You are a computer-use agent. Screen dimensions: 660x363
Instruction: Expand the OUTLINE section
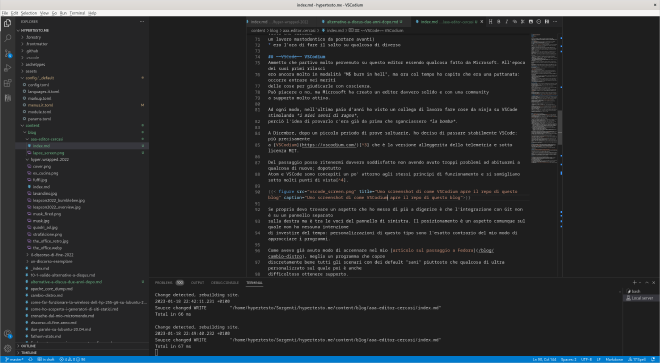pyautogui.click(x=29, y=346)
